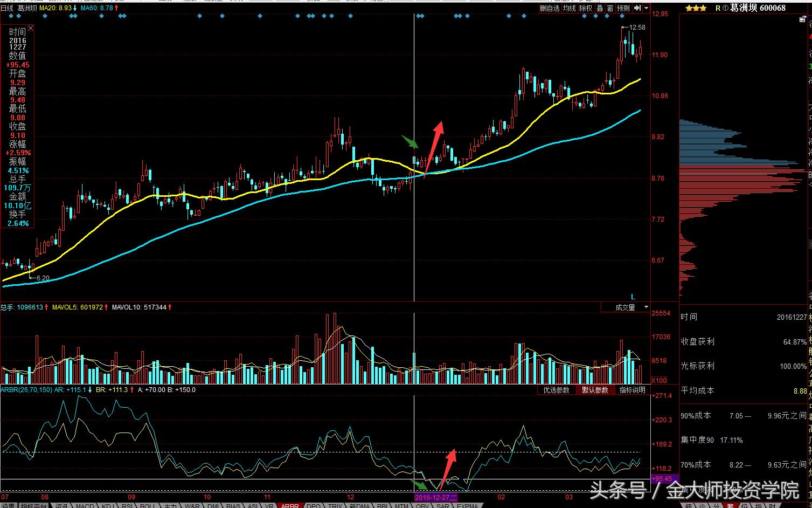Toggle the 叠 overlay button
Screen dimensions: 812x508
point(600,8)
